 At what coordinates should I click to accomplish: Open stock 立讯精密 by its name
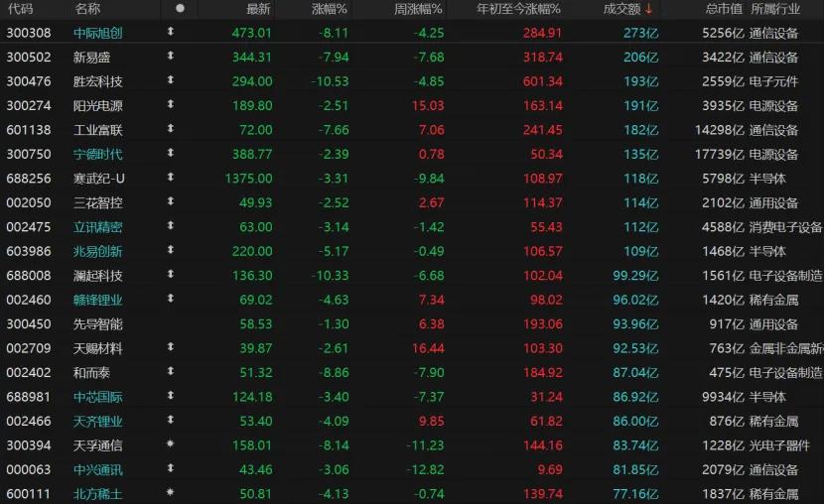(x=98, y=227)
